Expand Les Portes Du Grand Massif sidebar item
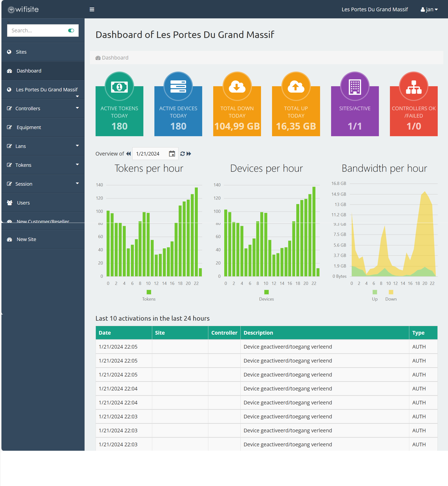 click(43, 90)
